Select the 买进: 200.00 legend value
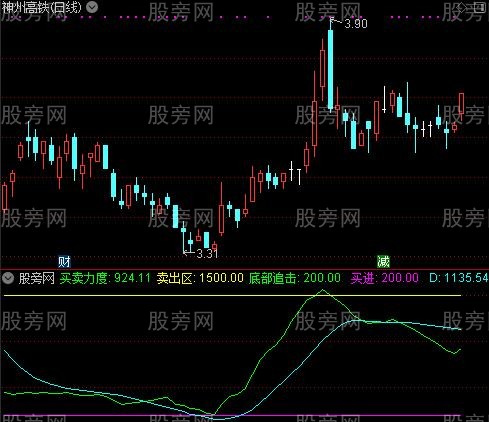This screenshot has width=489, height=422. tap(384, 278)
